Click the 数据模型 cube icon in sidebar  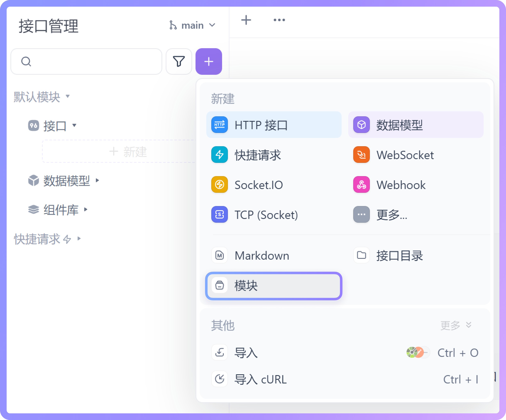click(33, 181)
